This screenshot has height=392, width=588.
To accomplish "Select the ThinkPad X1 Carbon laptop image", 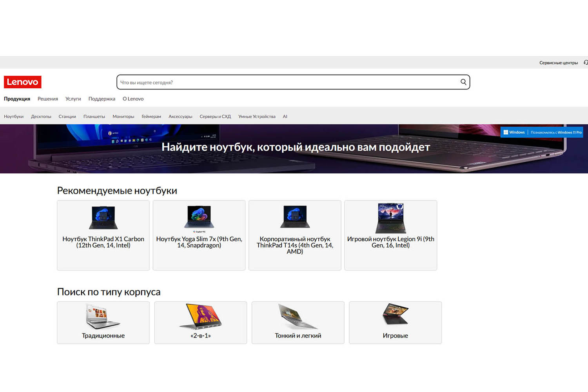I will click(103, 217).
